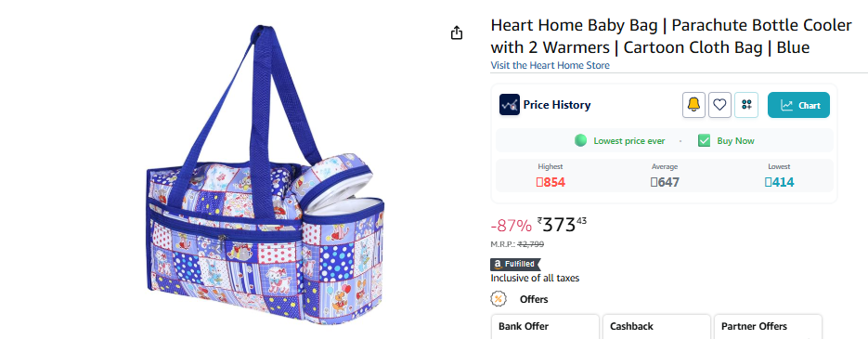Click the Price History logo icon
Image resolution: width=868 pixels, height=339 pixels.
pyautogui.click(x=510, y=105)
